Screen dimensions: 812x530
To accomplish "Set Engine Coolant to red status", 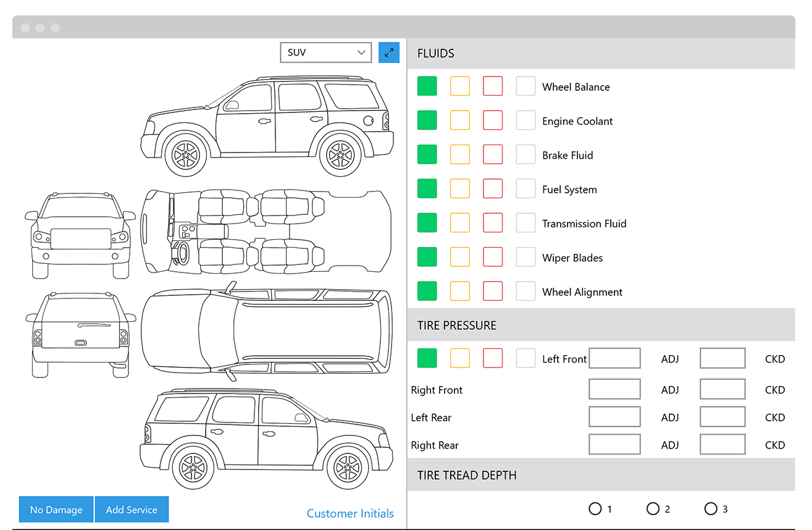I will (x=493, y=120).
